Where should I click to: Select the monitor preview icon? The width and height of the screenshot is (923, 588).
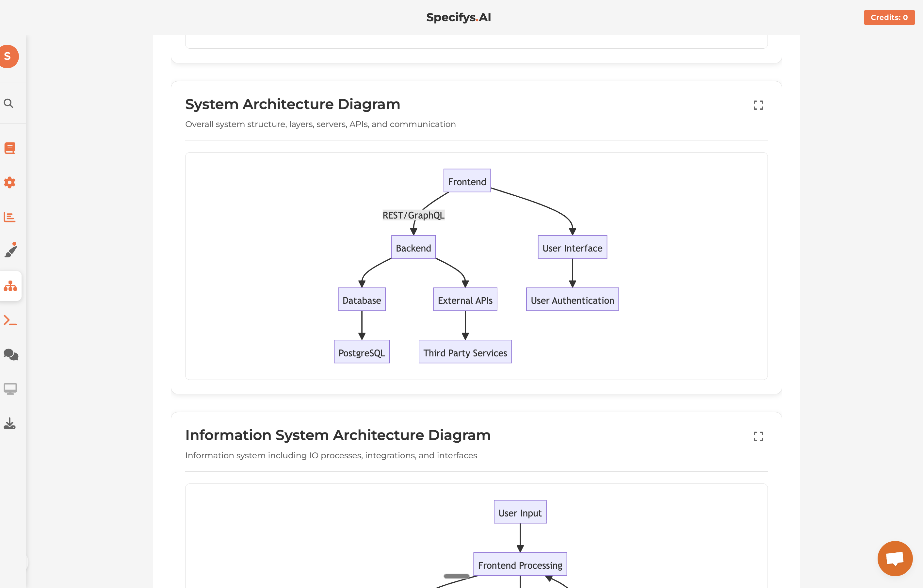(10, 388)
